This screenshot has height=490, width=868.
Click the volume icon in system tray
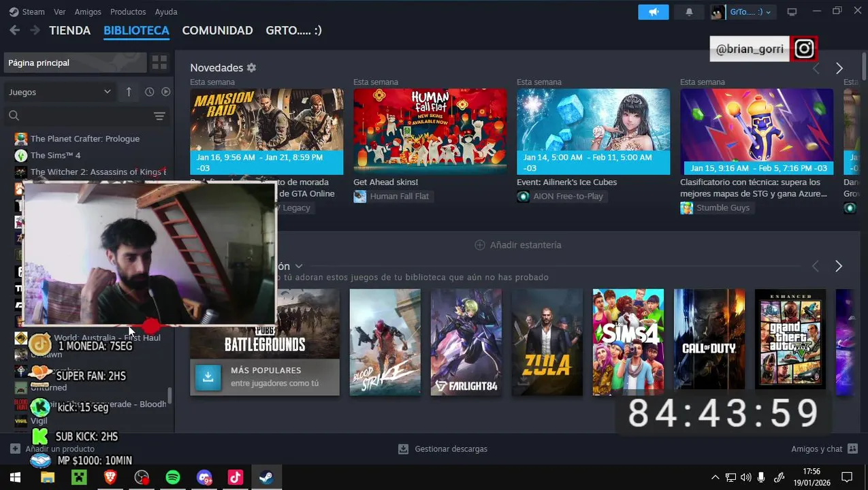point(746,478)
